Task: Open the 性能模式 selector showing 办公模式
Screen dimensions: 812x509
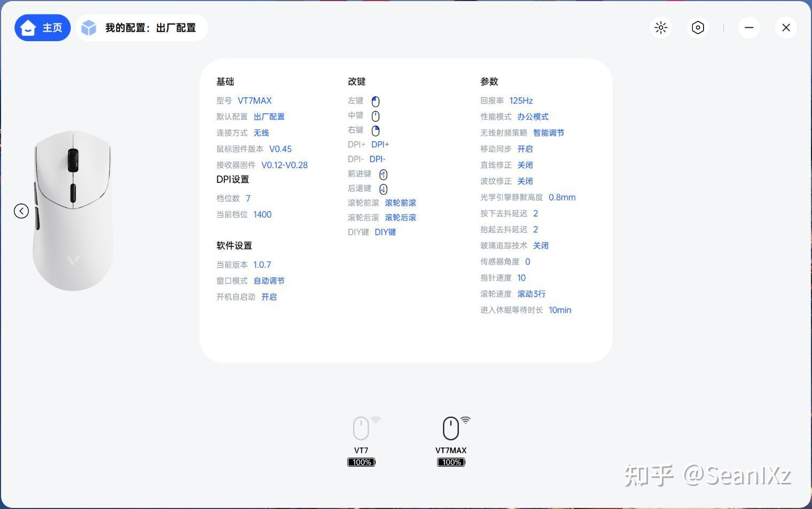Action: (533, 117)
